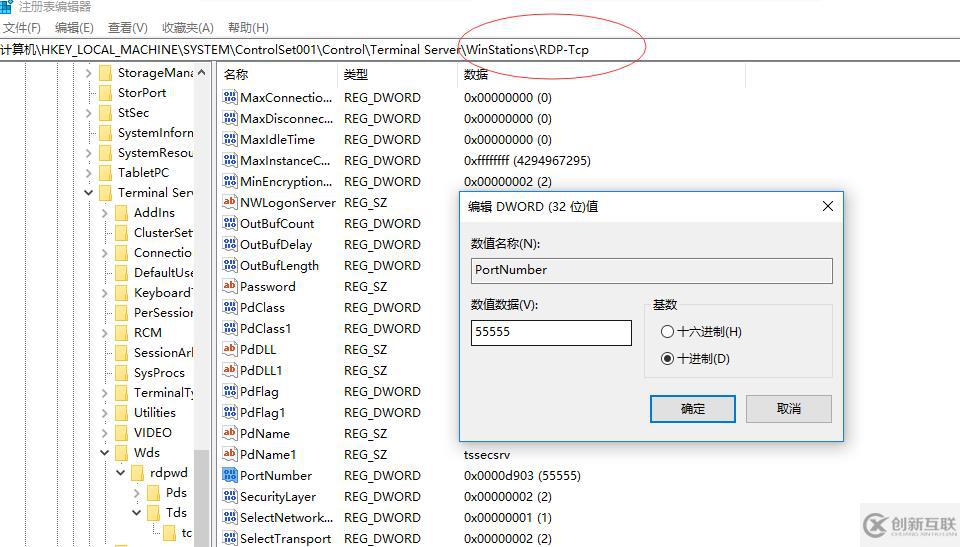The height and width of the screenshot is (547, 960).
Task: Click the PdFlag1 DWORD icon
Action: (230, 412)
